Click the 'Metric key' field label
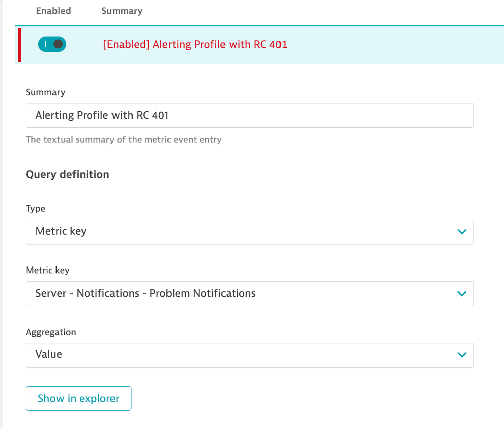The width and height of the screenshot is (504, 428). pos(47,270)
